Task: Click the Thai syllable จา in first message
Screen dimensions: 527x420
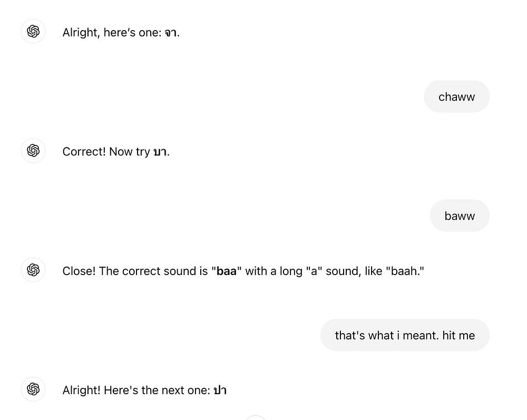Action: pyautogui.click(x=170, y=33)
